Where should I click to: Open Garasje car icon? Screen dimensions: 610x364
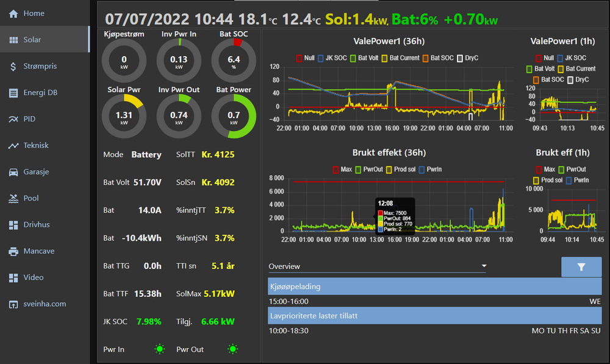coord(13,172)
